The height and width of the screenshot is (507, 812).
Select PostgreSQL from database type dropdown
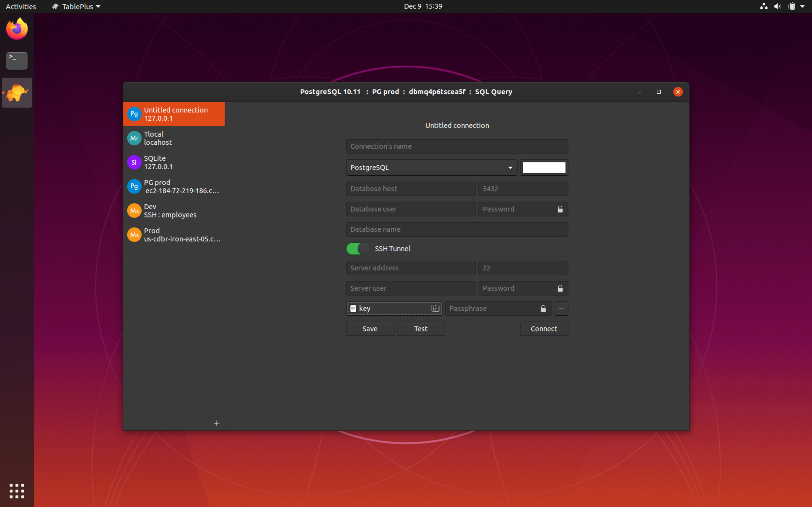pyautogui.click(x=430, y=168)
